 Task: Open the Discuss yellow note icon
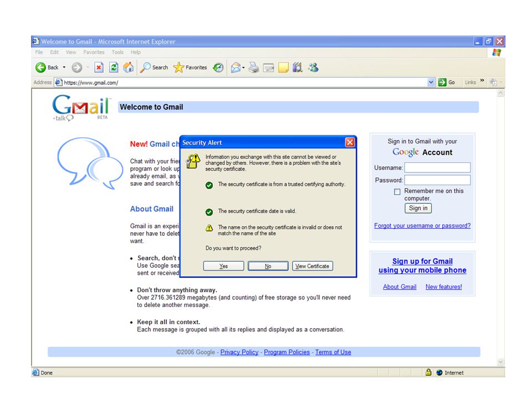coord(283,68)
